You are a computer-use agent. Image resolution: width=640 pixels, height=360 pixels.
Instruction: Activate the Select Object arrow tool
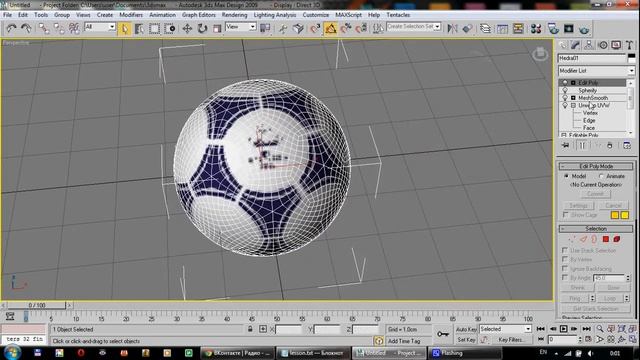[124, 28]
